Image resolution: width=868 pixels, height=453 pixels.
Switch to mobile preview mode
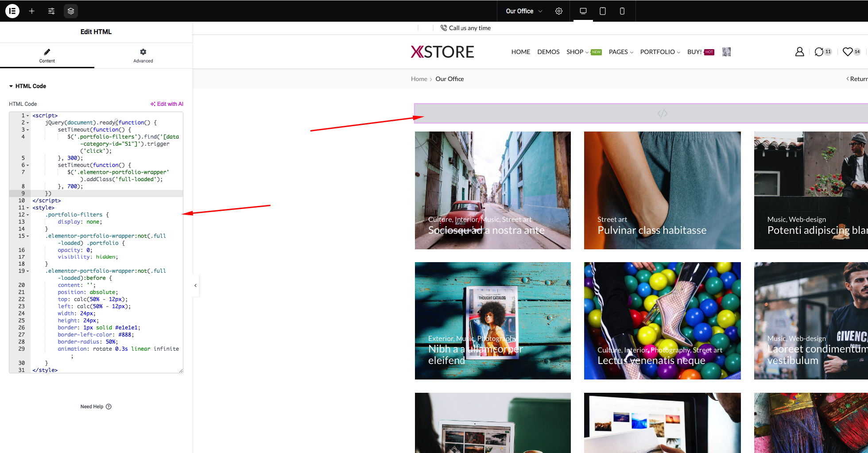coord(622,11)
